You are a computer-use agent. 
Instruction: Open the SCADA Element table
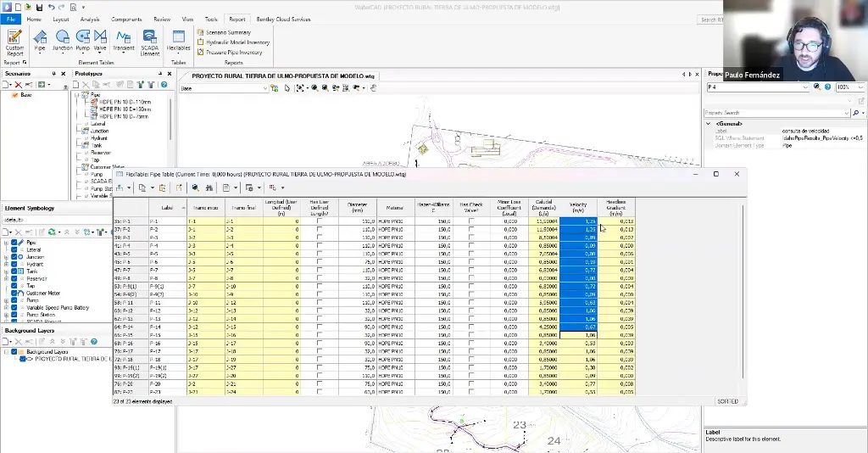(149, 43)
